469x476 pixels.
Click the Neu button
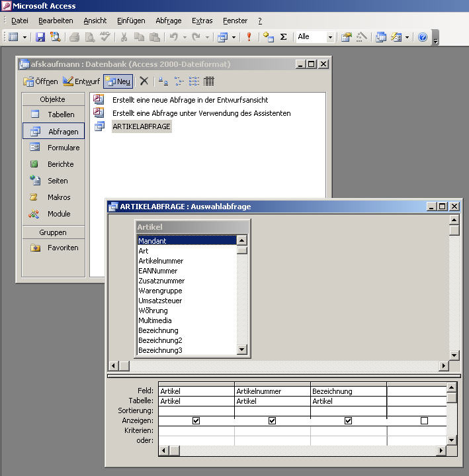tap(118, 81)
